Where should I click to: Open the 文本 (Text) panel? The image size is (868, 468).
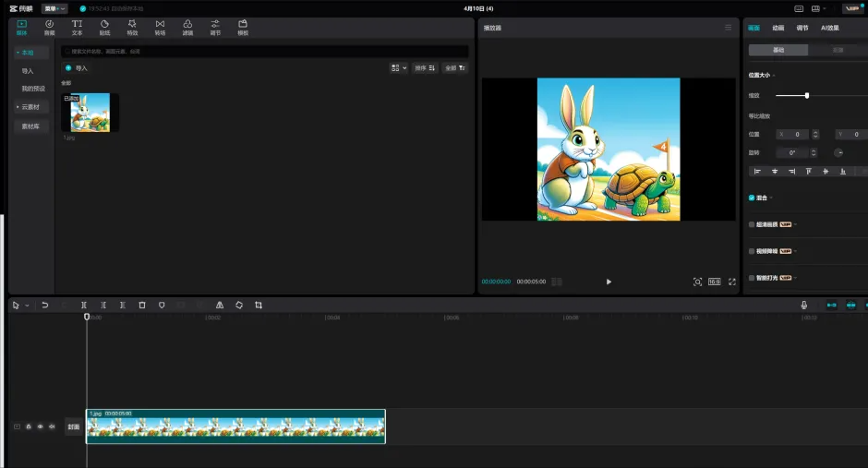click(x=77, y=27)
